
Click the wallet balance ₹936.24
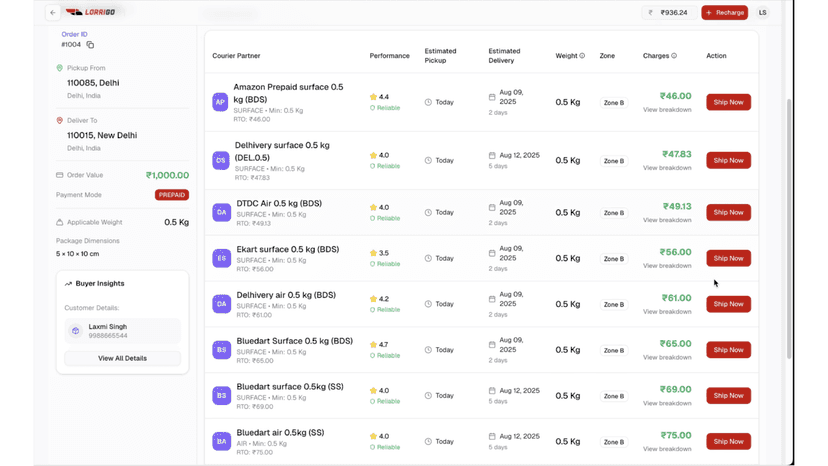[x=669, y=13]
